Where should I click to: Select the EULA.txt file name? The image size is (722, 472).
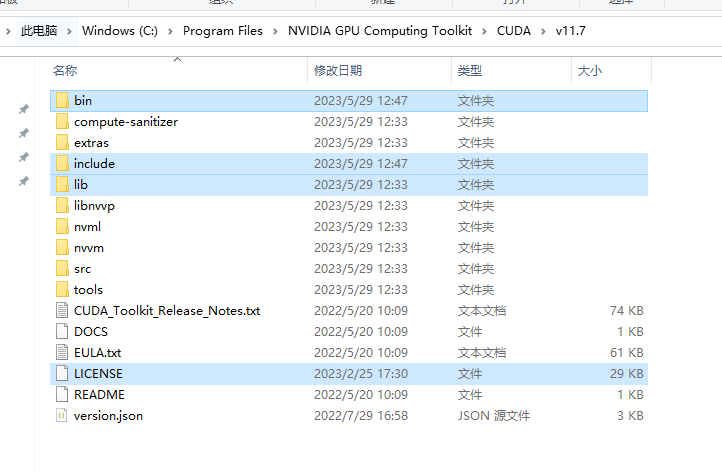(98, 353)
